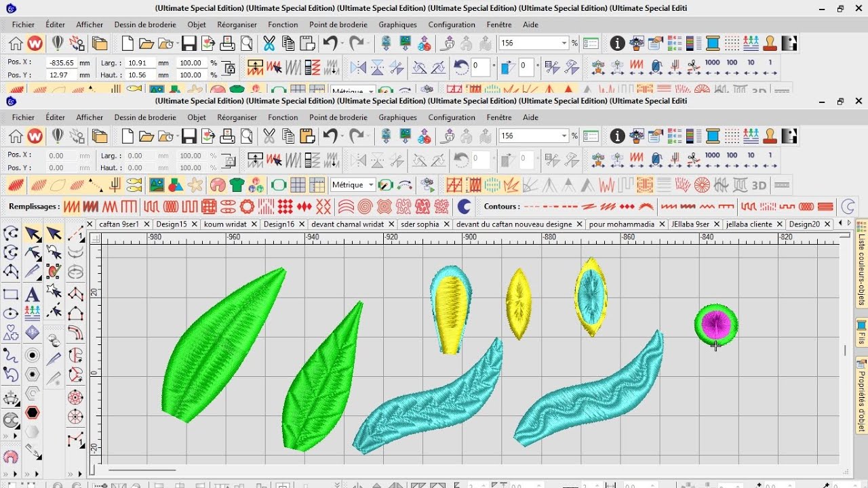Click the hot air balloon icon in main toolbar
This screenshot has width=868, height=488.
(x=58, y=136)
